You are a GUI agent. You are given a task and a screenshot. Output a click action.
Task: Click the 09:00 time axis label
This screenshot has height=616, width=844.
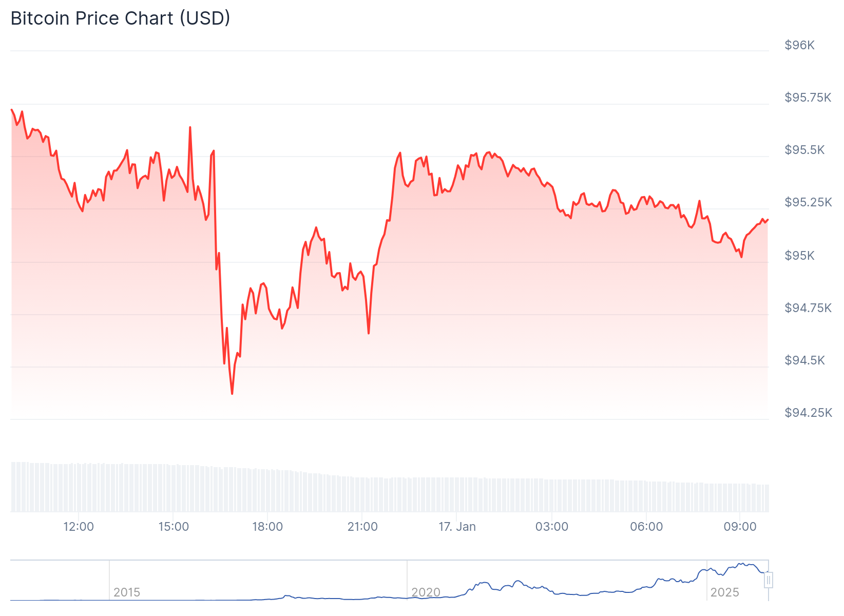(740, 527)
